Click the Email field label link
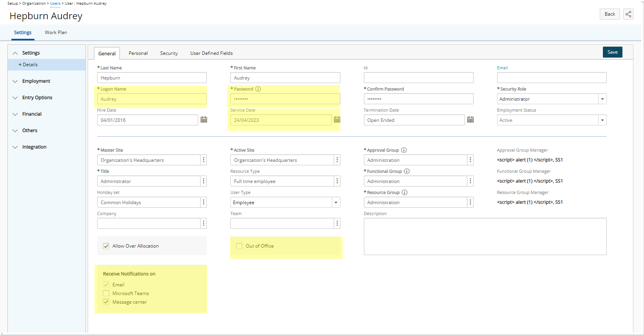644x335 pixels. [503, 68]
